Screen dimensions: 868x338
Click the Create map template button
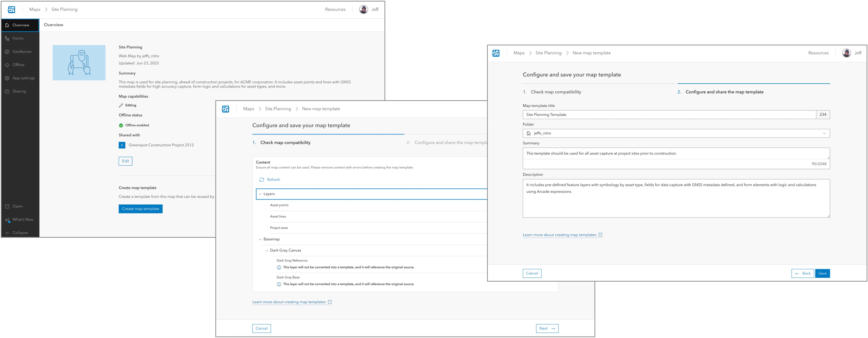pyautogui.click(x=140, y=209)
